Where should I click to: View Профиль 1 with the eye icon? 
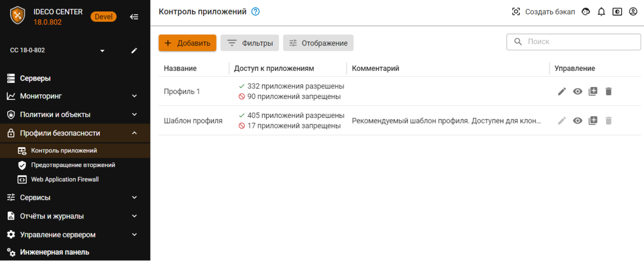point(577,91)
